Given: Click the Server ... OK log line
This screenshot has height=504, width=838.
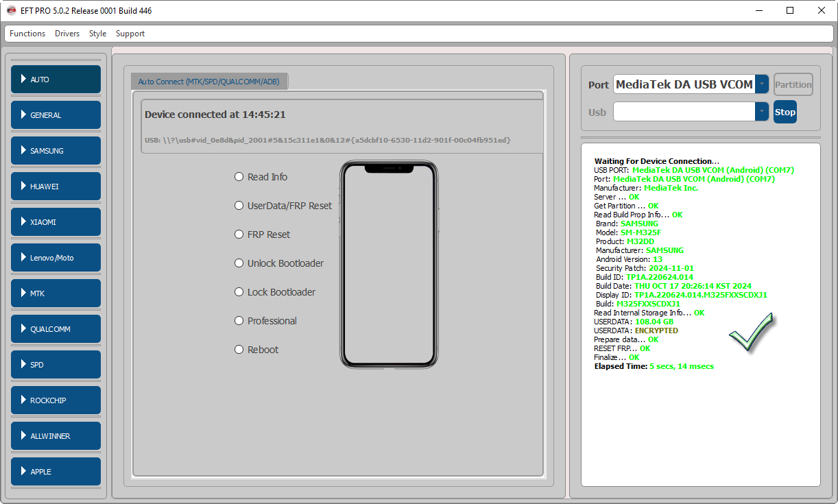Looking at the screenshot, I should (616, 197).
